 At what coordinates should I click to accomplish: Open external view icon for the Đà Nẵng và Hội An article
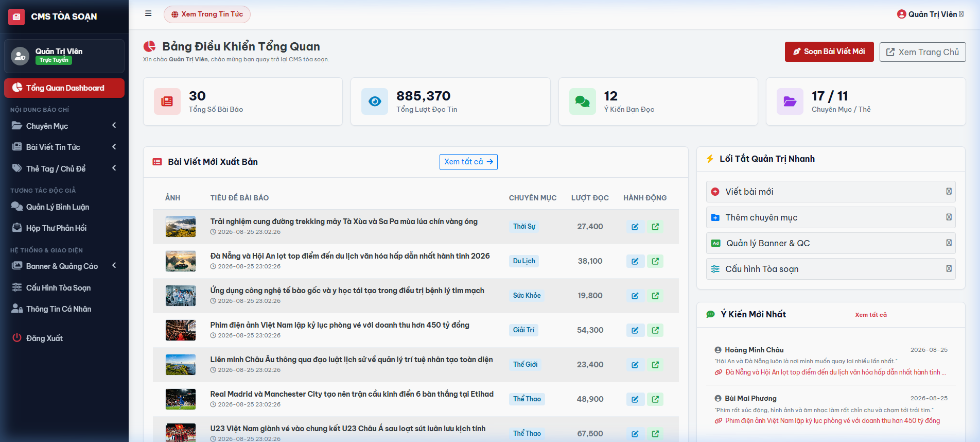655,261
